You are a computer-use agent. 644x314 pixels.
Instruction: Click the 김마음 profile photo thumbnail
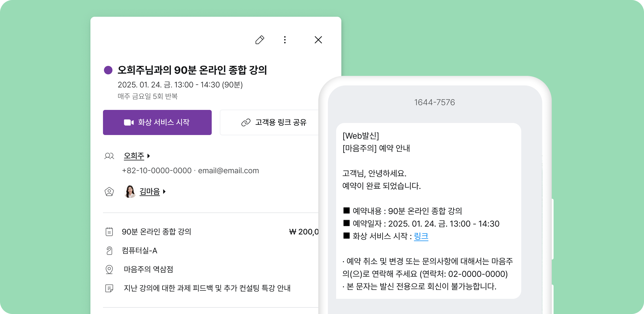pyautogui.click(x=130, y=192)
